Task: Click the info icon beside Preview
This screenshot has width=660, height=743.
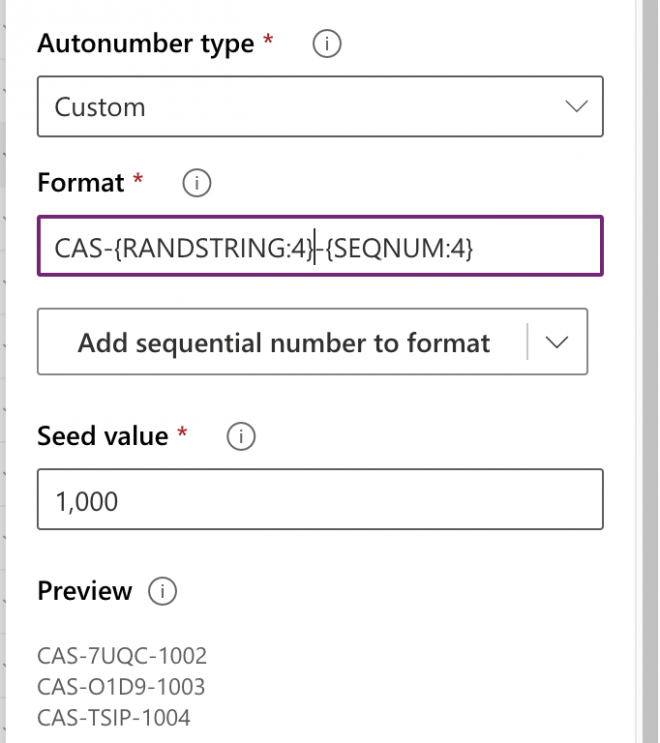Action: 162,591
